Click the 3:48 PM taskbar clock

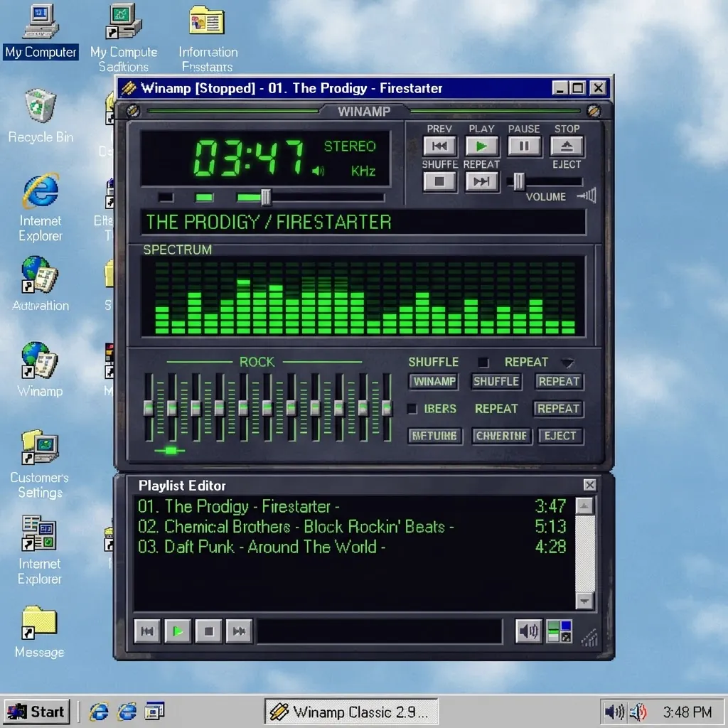click(x=687, y=712)
